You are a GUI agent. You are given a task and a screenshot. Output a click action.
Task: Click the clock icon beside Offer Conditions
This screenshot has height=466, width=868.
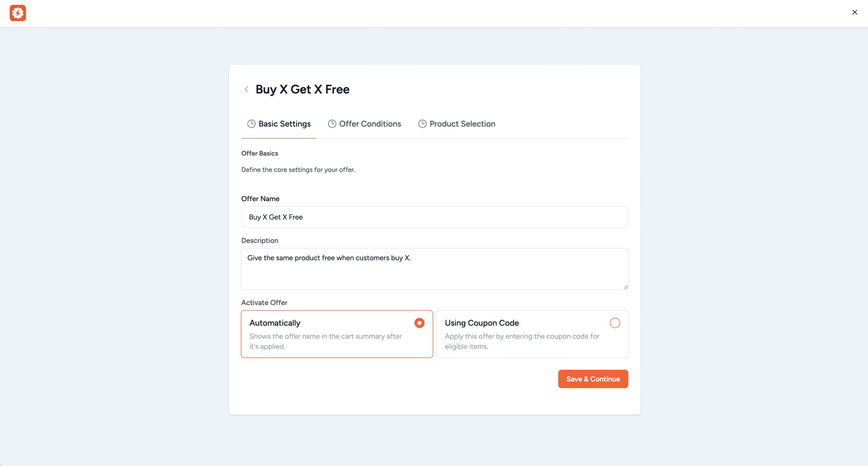(332, 124)
